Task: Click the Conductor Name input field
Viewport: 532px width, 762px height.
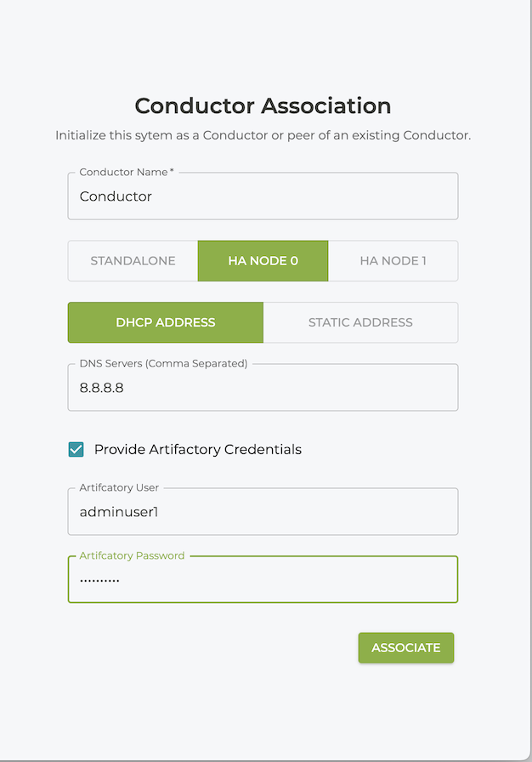Action: [x=263, y=196]
